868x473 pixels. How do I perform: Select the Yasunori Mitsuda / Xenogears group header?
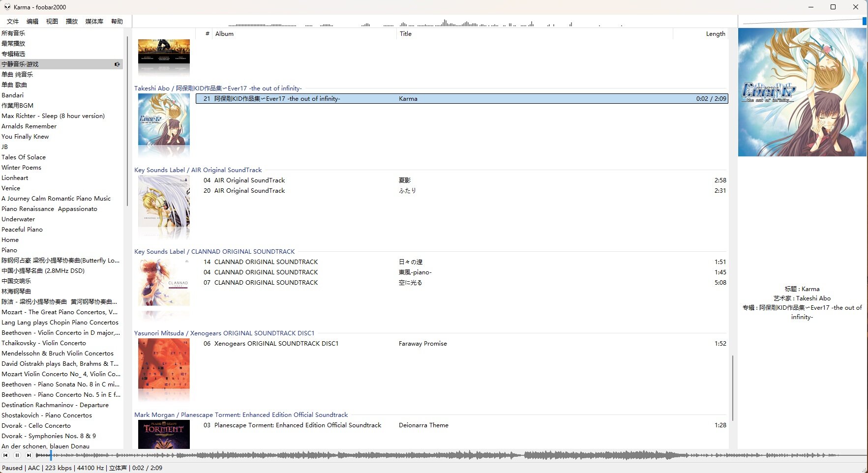click(224, 333)
